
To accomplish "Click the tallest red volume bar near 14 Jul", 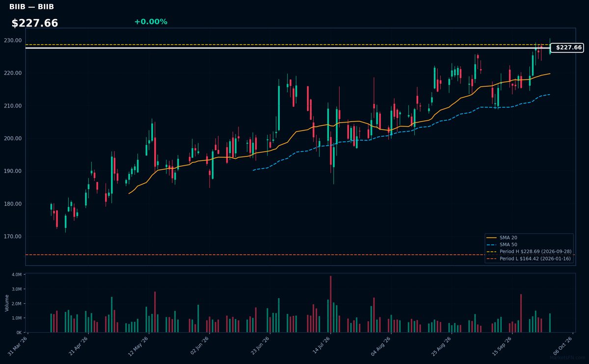I will click(x=331, y=304).
